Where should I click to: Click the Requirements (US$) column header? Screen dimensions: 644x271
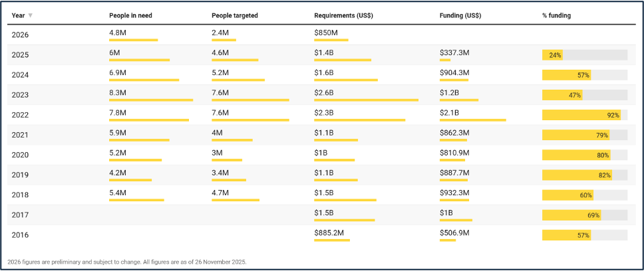click(x=345, y=15)
